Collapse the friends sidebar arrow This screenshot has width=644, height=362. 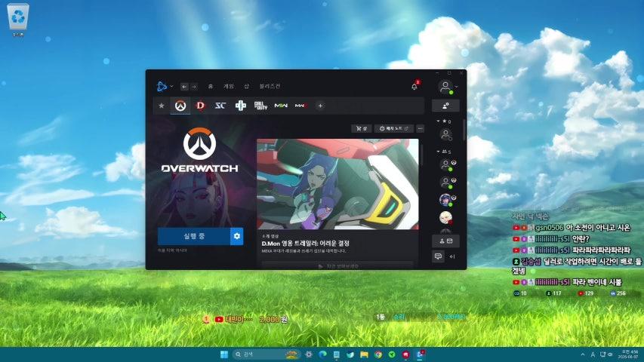tap(452, 257)
